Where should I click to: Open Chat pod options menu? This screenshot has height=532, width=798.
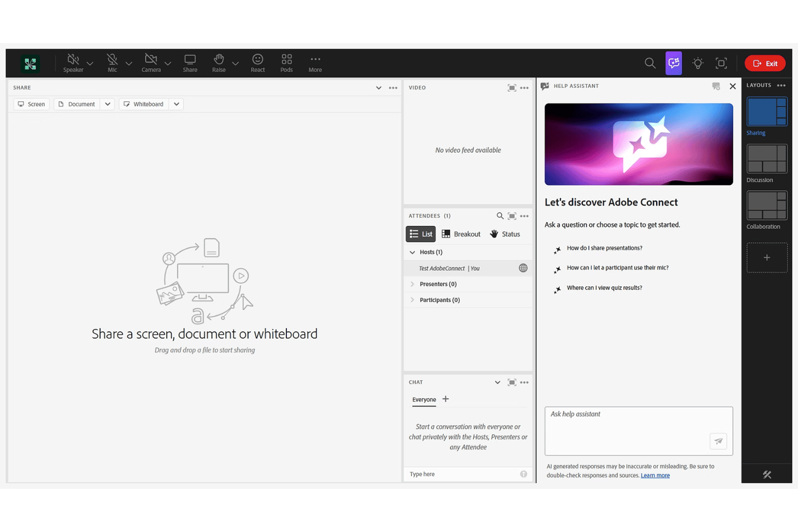(x=525, y=383)
